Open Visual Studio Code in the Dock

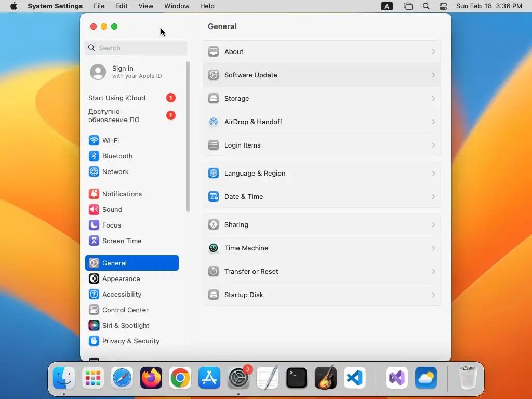354,378
